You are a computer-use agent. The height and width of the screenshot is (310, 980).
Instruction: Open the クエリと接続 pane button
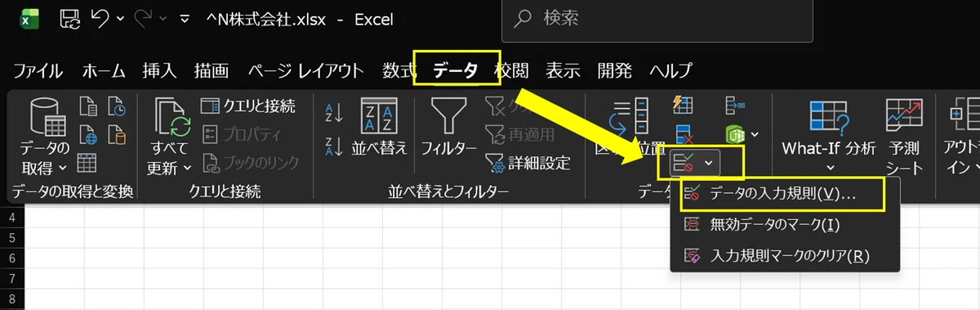click(x=248, y=106)
